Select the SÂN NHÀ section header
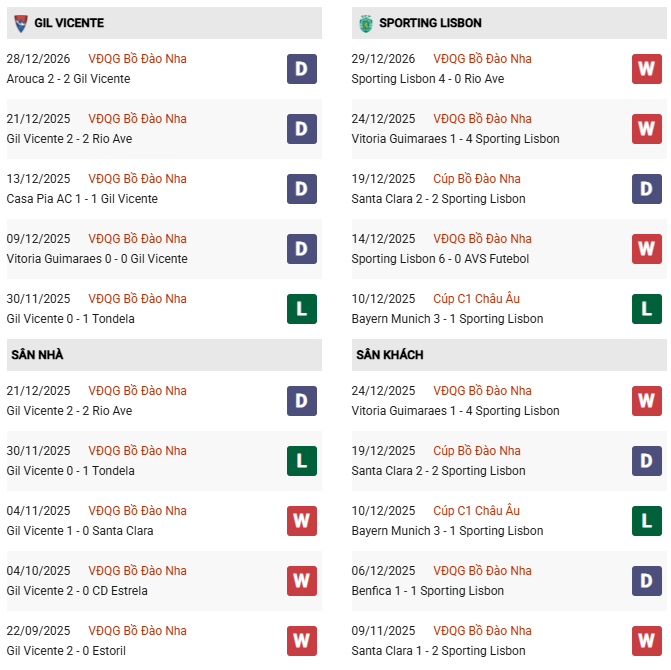671x670 pixels. [x=38, y=355]
